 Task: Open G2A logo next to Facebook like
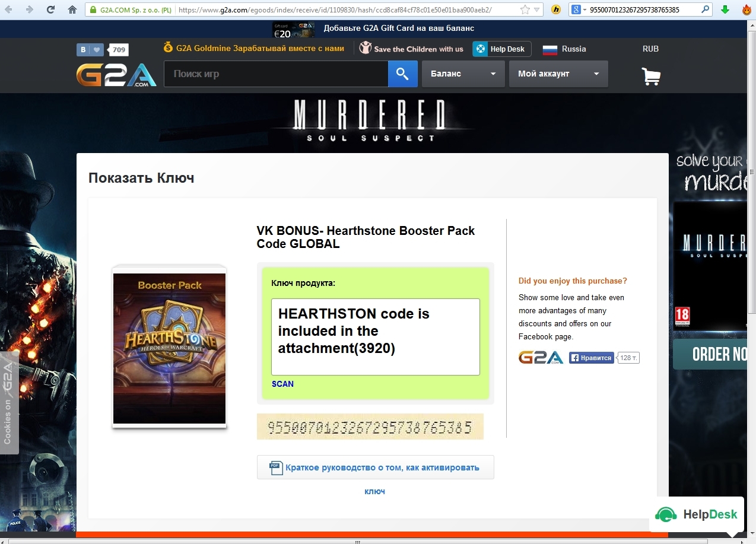(541, 357)
